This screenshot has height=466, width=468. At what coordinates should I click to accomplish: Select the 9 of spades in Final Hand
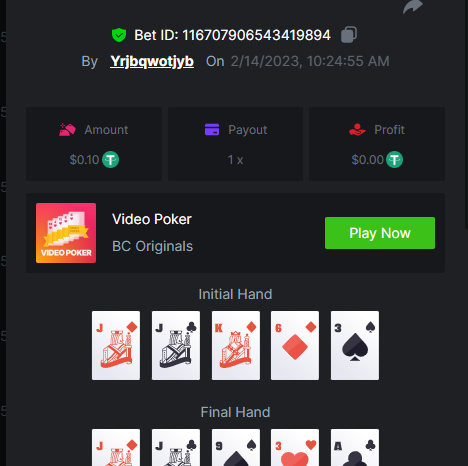236,447
